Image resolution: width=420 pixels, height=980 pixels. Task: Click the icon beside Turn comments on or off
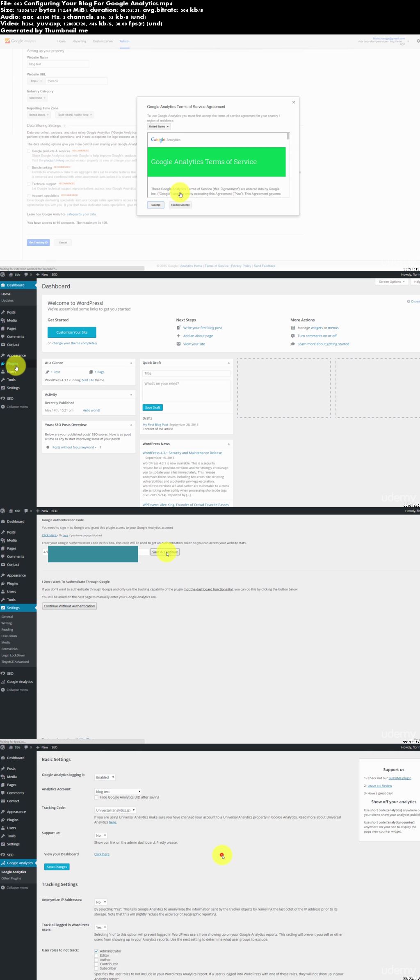pyautogui.click(x=293, y=336)
